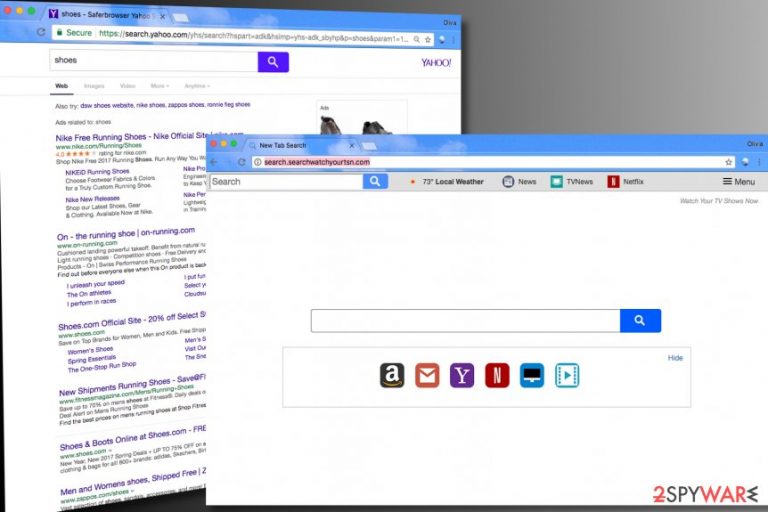Screen dimensions: 768x512
Task: Expand the Anytime filter dropdown
Action: (197, 86)
